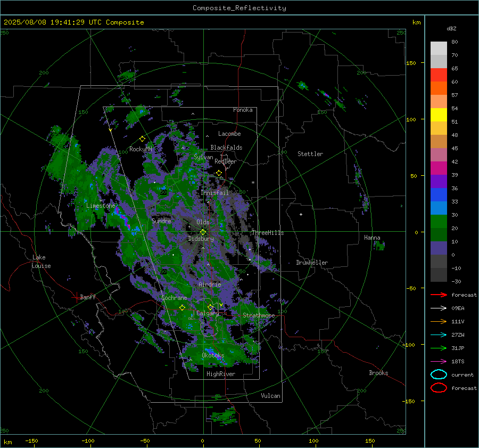
Task: Click the cyan current ellipse in legend
Action: tap(439, 374)
